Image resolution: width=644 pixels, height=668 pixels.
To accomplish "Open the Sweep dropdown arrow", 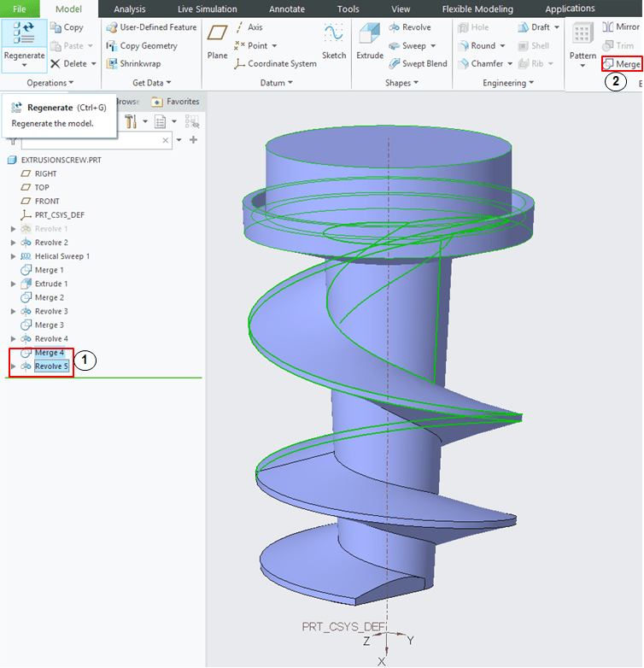I will coord(433,46).
